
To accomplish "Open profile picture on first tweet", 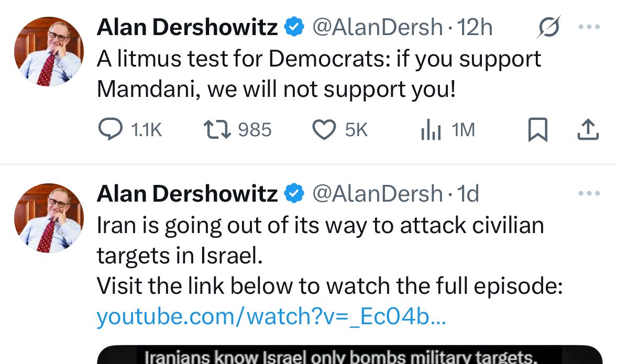I will tap(49, 51).
